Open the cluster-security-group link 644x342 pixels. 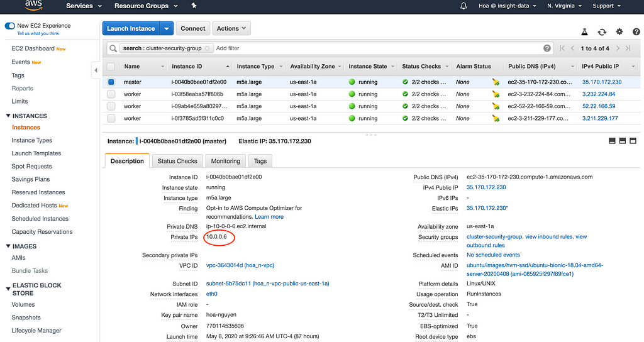click(x=494, y=237)
